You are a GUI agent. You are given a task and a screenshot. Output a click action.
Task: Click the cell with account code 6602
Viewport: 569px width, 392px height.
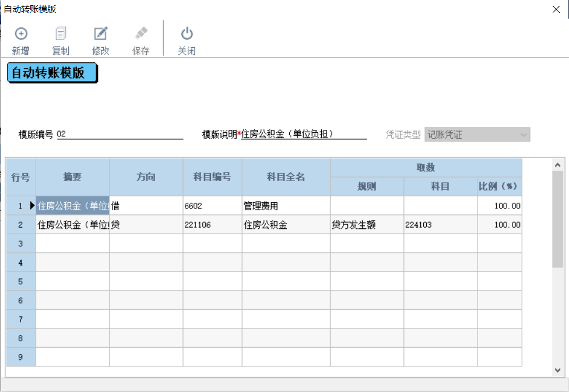pos(213,206)
